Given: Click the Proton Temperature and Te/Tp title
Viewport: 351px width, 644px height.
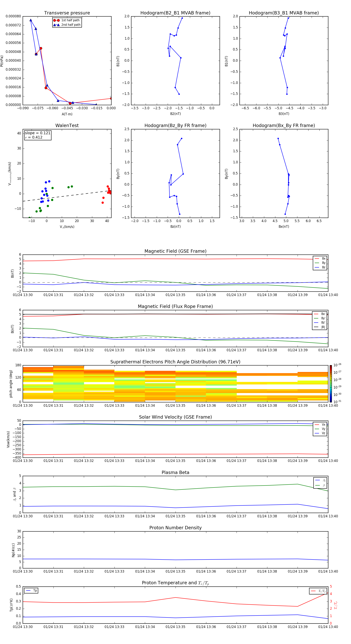Looking at the screenshot, I should point(175,583).
